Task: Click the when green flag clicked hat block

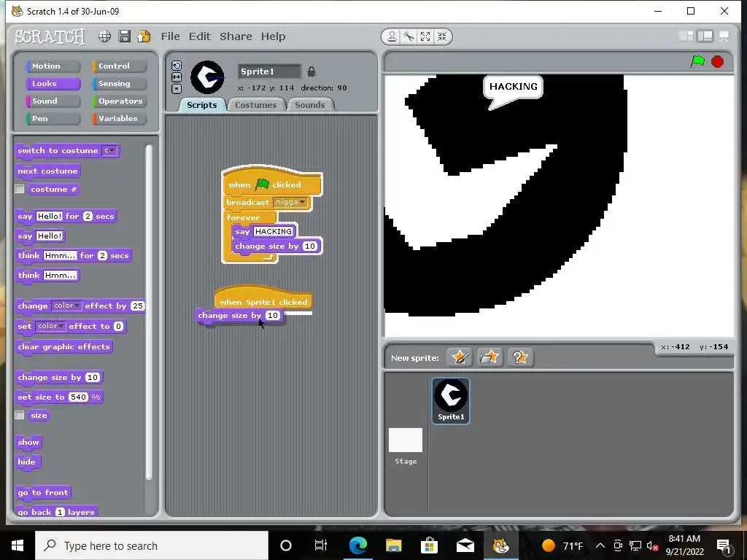Action: coord(273,181)
